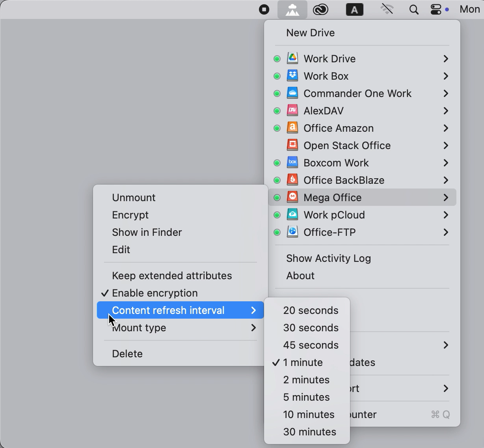This screenshot has width=484, height=448.
Task: Open the Control Center icon
Action: [436, 9]
